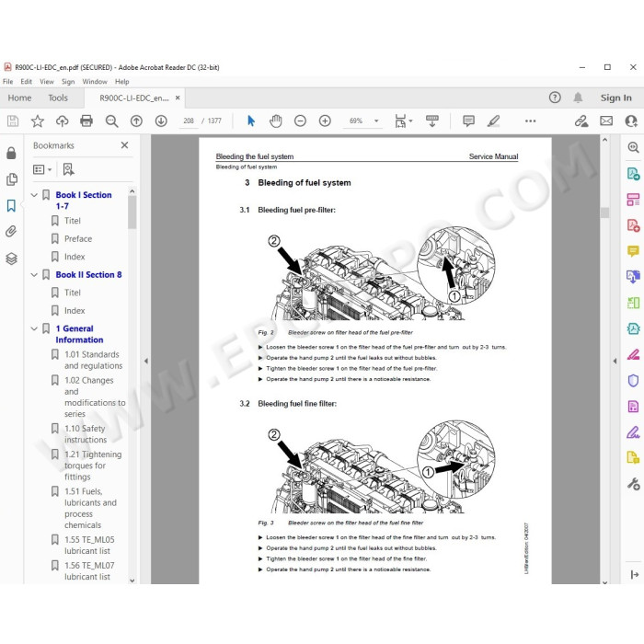The width and height of the screenshot is (644, 644).
Task: Collapse the Book II Section 8 bookmark
Action: [34, 275]
